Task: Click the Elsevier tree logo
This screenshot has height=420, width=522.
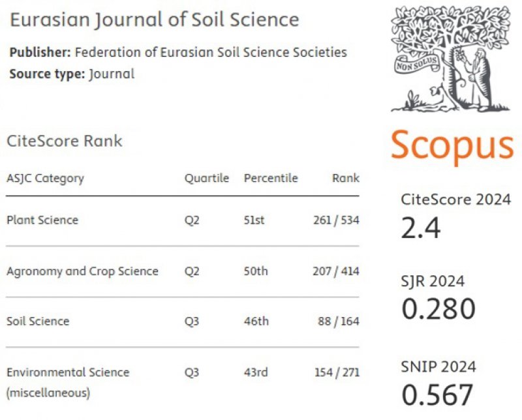Action: click(x=451, y=59)
